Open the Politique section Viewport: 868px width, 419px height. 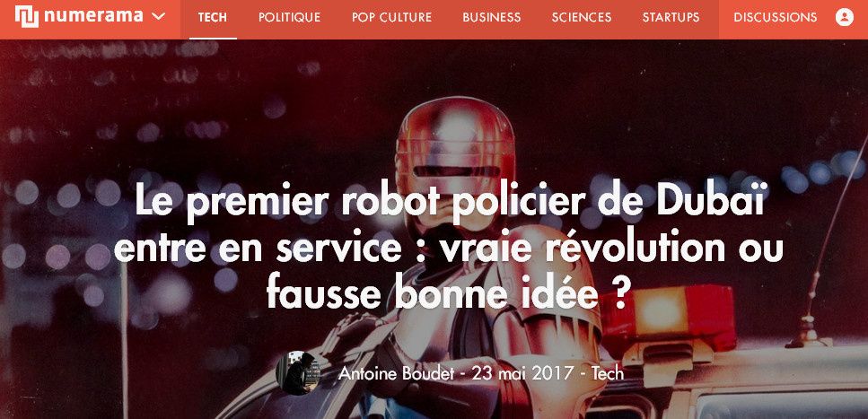click(290, 17)
